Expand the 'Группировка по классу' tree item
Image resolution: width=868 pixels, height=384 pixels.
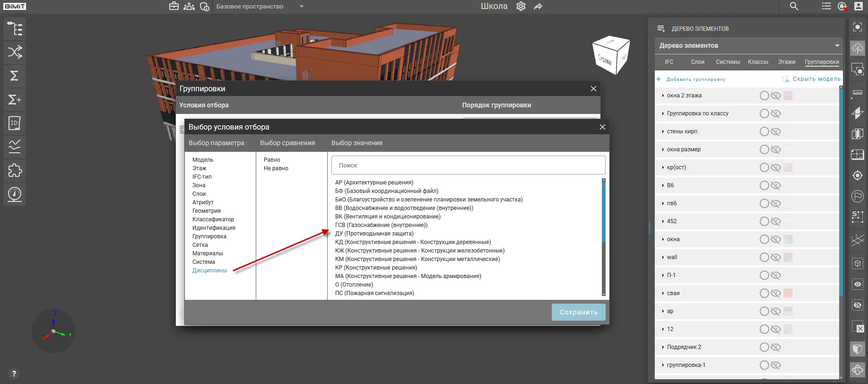click(x=663, y=113)
